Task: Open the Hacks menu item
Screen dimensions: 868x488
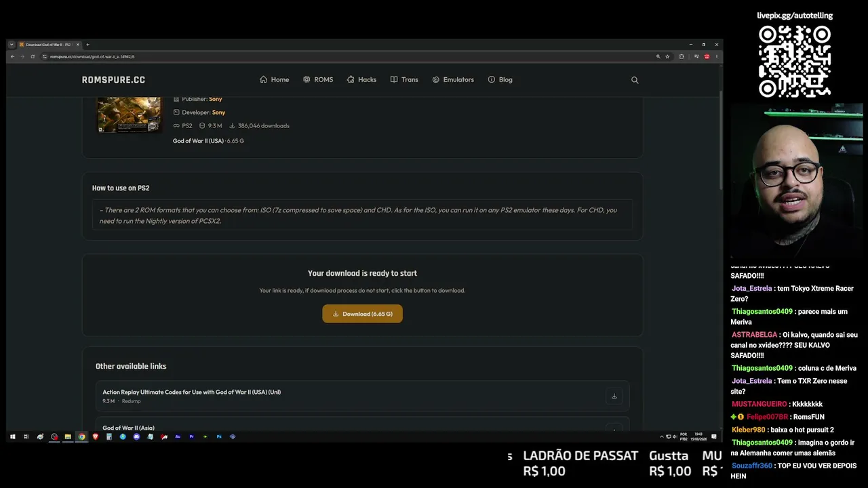Action: [361, 80]
